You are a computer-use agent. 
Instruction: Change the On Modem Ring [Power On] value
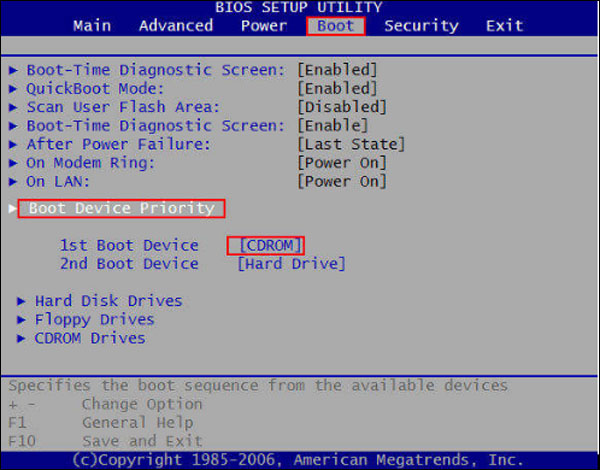point(341,163)
